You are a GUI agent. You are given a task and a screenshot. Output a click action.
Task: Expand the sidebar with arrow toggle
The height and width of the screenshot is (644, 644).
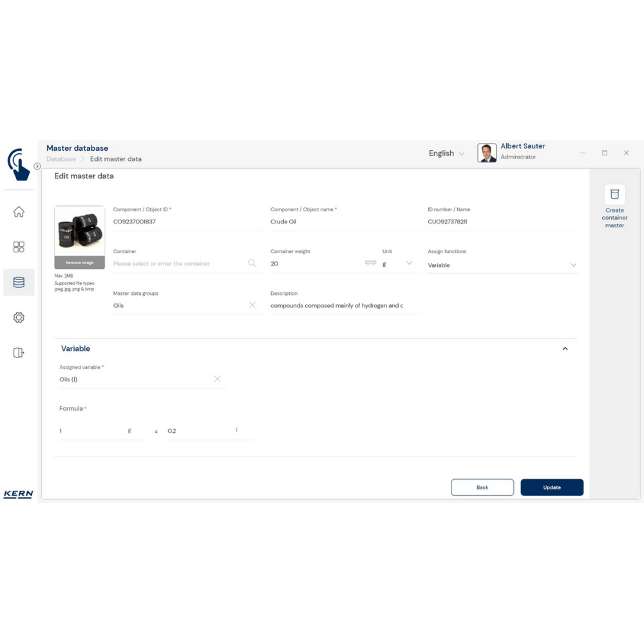click(x=37, y=166)
